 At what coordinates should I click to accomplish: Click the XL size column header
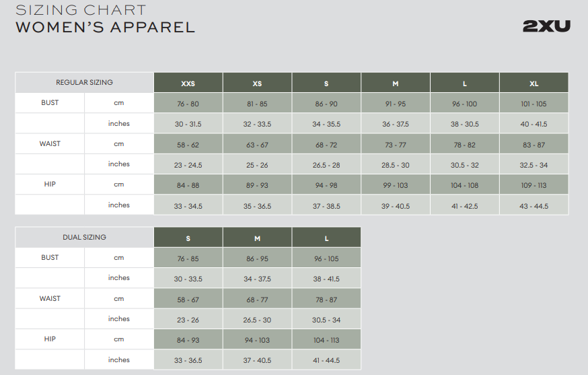[534, 83]
